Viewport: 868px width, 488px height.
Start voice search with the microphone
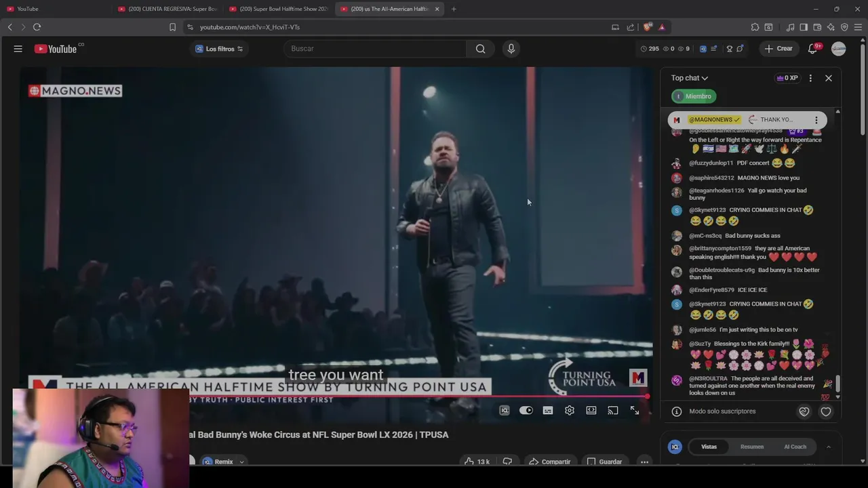(511, 49)
